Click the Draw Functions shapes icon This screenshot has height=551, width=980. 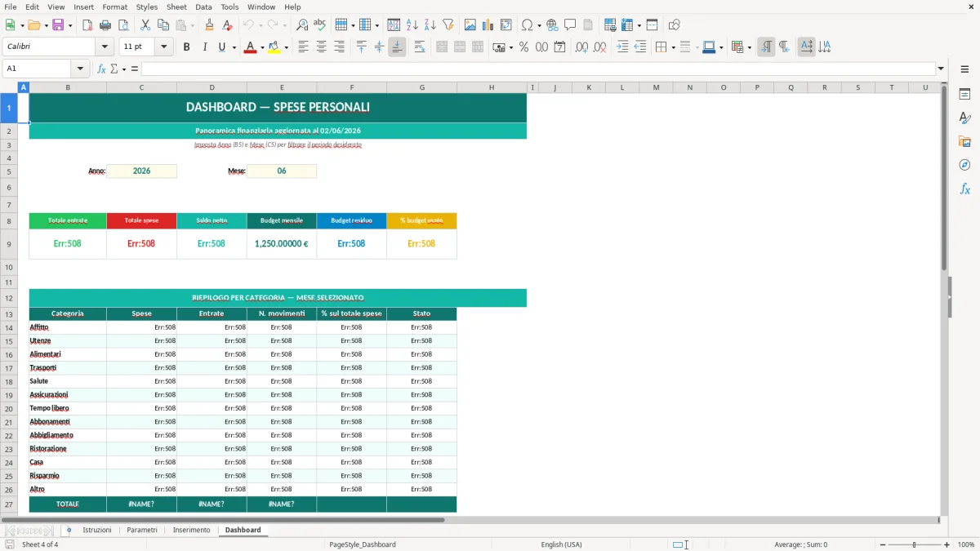coord(675,25)
